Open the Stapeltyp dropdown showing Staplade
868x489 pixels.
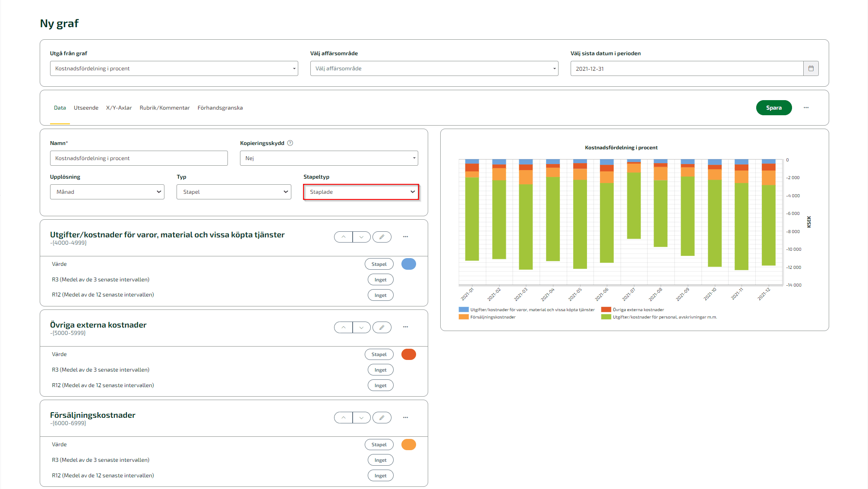point(361,192)
